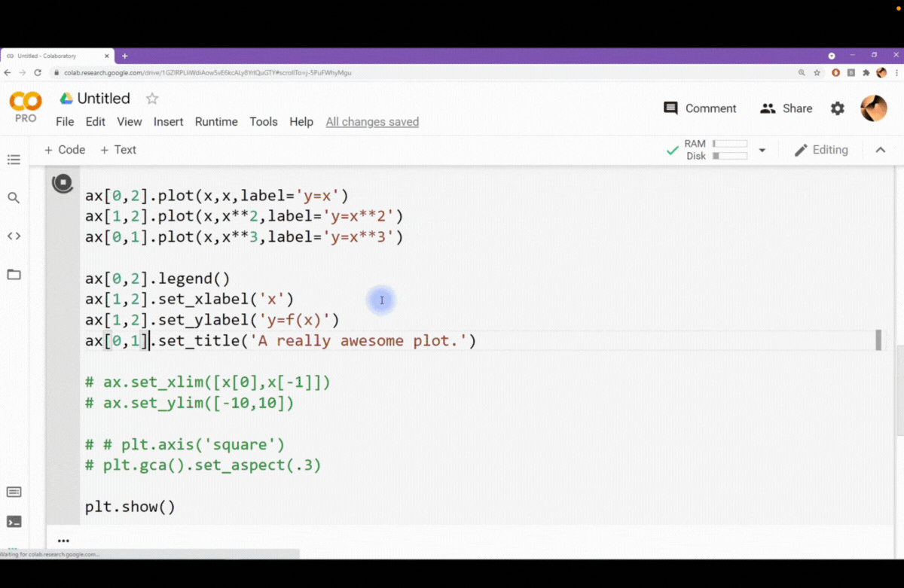The height and width of the screenshot is (588, 904).
Task: Click the # ax.set_ylim([-10,10]) comment
Action: pyautogui.click(x=189, y=403)
